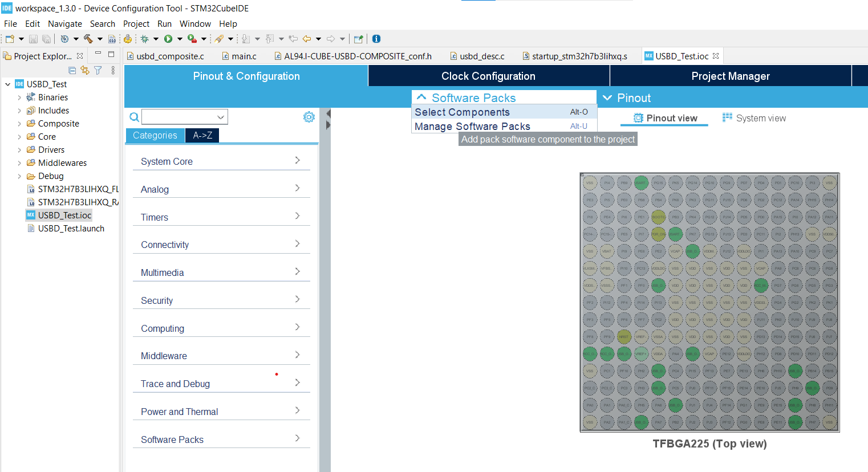Select Pinout view

click(665, 118)
